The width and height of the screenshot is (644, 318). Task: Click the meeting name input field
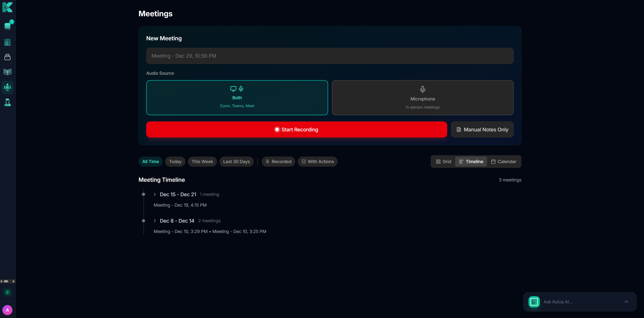coord(330,56)
